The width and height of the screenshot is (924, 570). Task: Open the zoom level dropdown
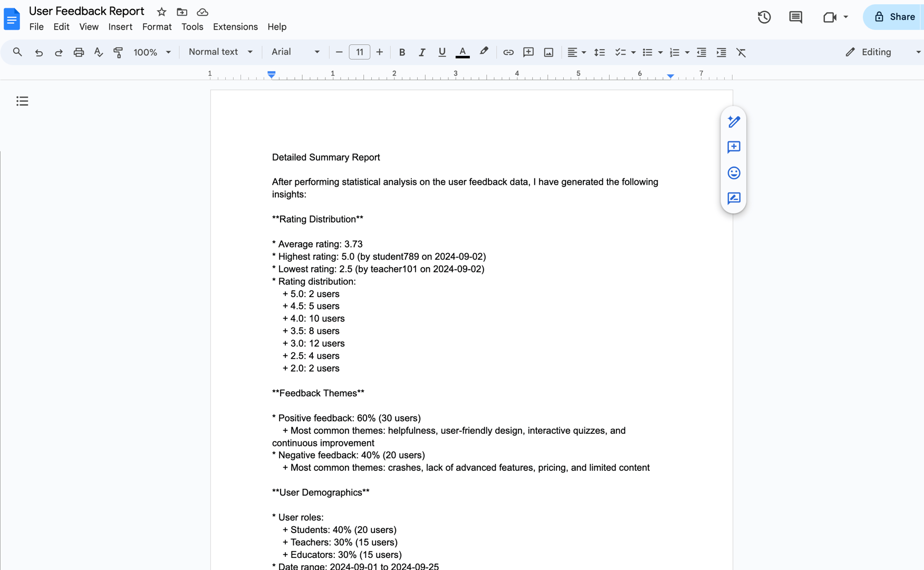(152, 52)
